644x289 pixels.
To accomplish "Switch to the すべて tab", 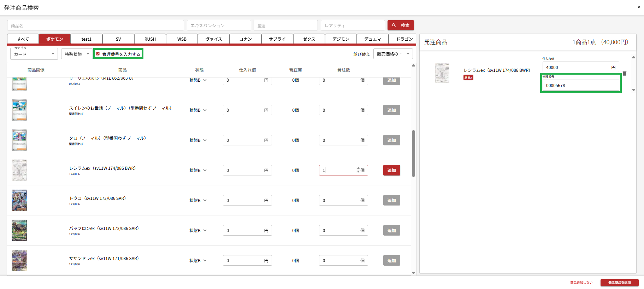I will click(x=23, y=39).
